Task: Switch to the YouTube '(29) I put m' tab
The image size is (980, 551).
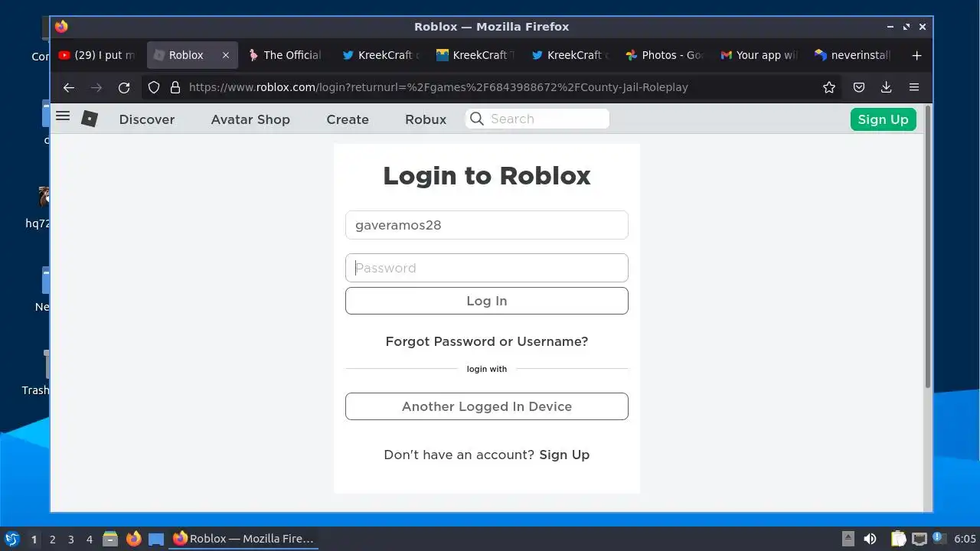Action: (x=96, y=55)
